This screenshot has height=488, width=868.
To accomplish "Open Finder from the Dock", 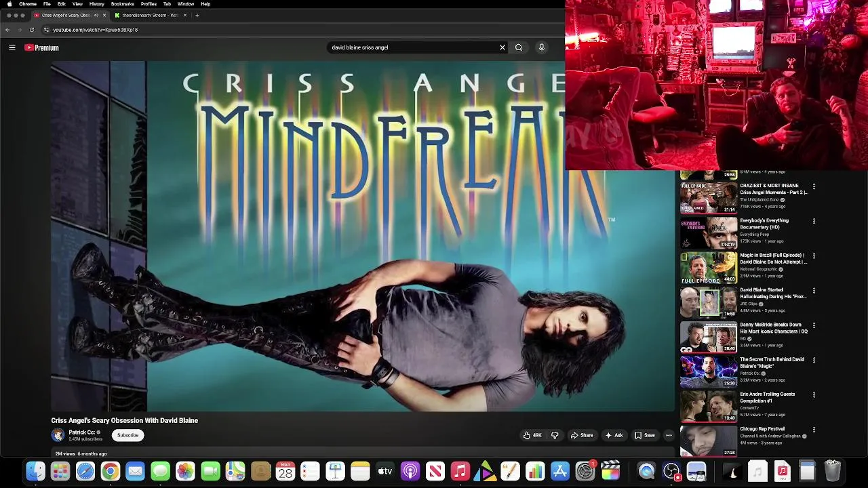I will pyautogui.click(x=35, y=470).
